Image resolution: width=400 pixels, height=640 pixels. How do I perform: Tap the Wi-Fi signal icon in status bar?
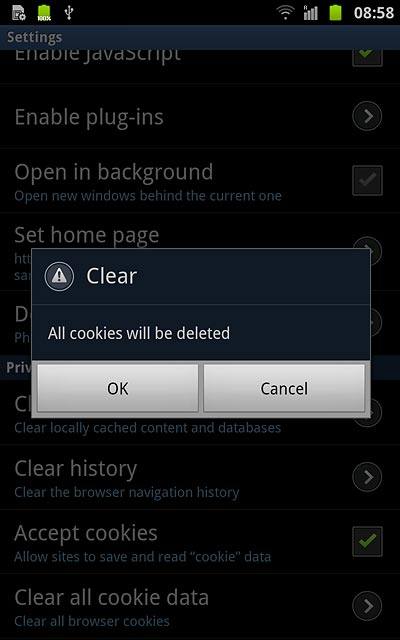pyautogui.click(x=285, y=12)
